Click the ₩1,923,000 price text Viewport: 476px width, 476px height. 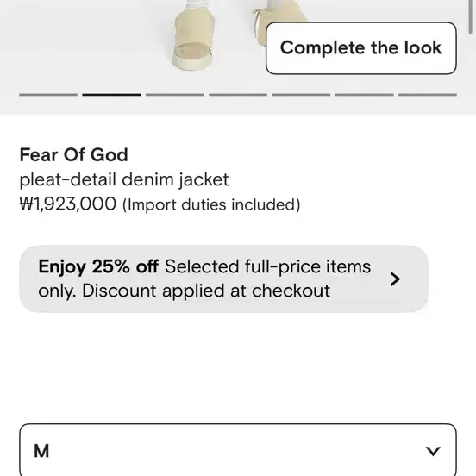68,204
